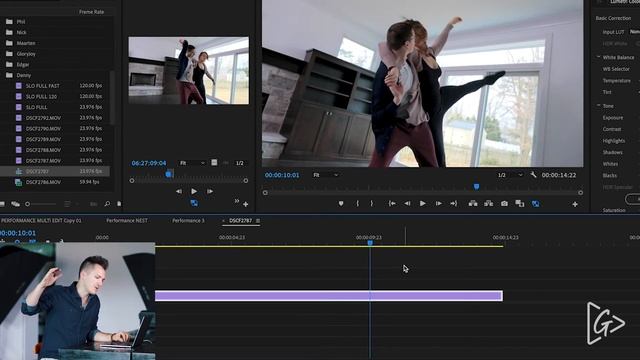Mark Out point in Program monitor
Image resolution: width=640 pixels, height=360 pixels.
pyautogui.click(x=371, y=203)
